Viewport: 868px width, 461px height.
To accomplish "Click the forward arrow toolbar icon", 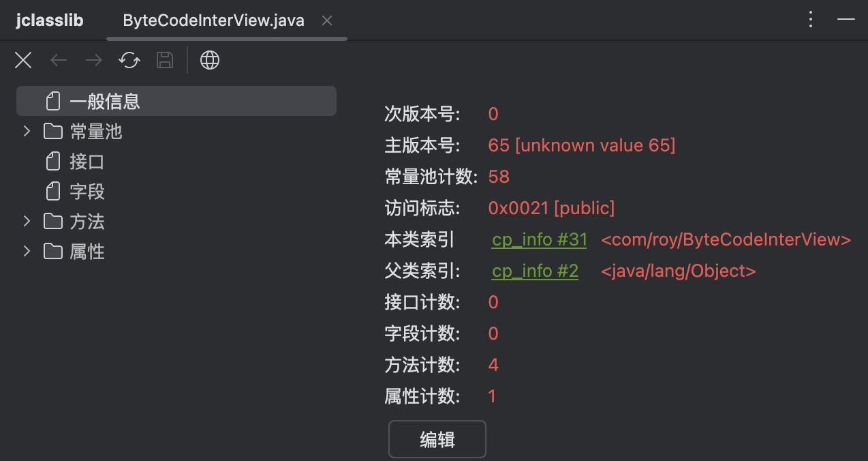I will pos(93,61).
